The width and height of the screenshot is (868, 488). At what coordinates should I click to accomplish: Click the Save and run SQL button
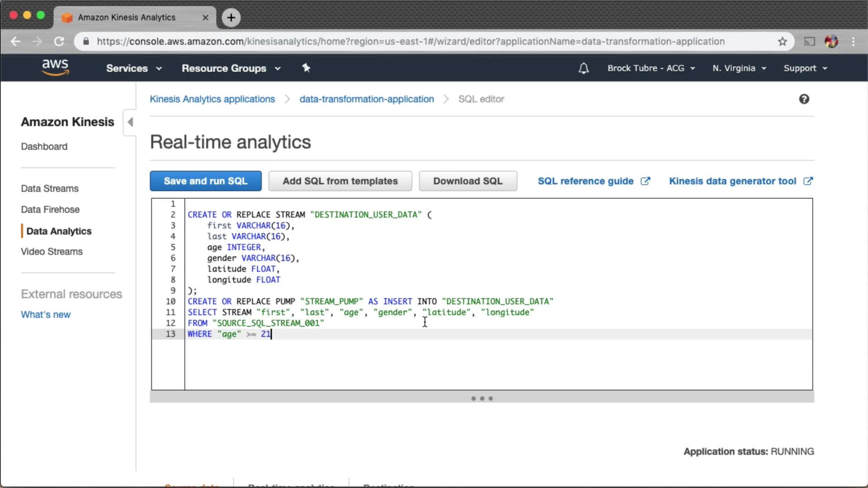coord(206,181)
